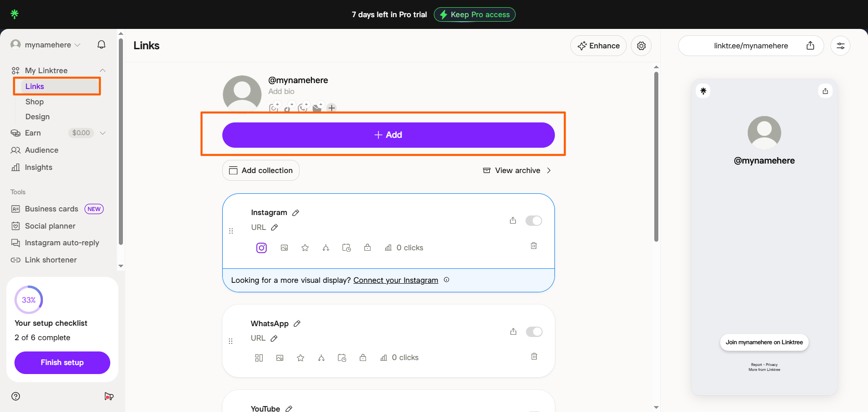Go to Shop in the sidebar
This screenshot has height=412, width=868.
point(34,102)
